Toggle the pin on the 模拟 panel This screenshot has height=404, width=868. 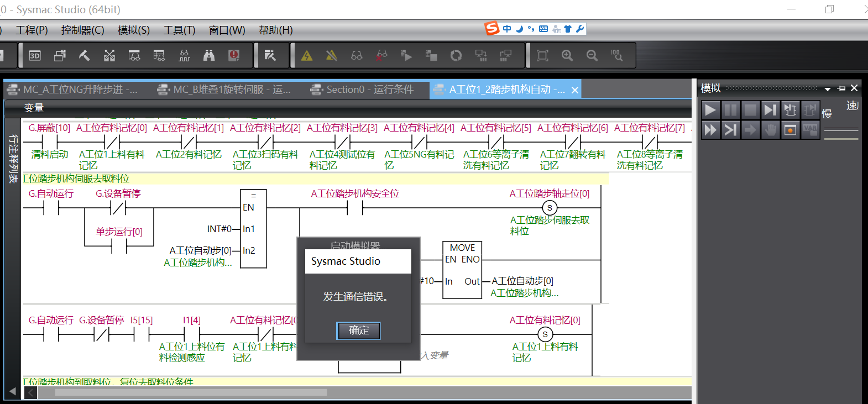[x=841, y=88]
